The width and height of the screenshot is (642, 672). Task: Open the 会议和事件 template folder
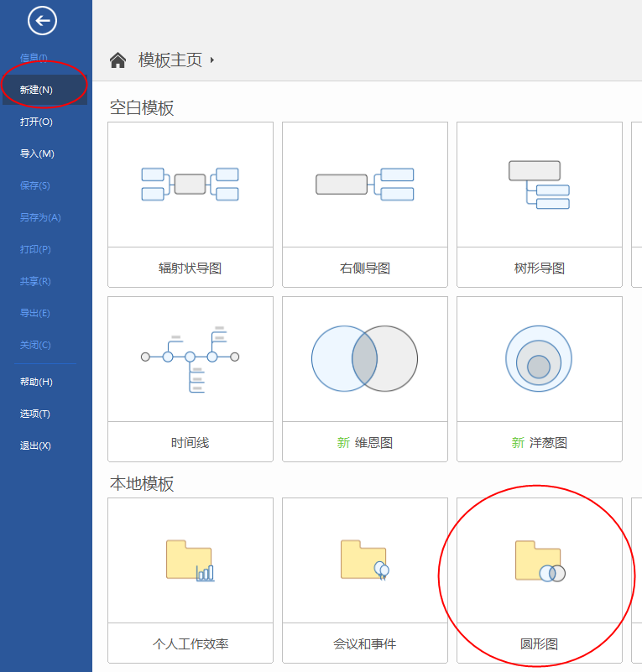[x=364, y=561]
